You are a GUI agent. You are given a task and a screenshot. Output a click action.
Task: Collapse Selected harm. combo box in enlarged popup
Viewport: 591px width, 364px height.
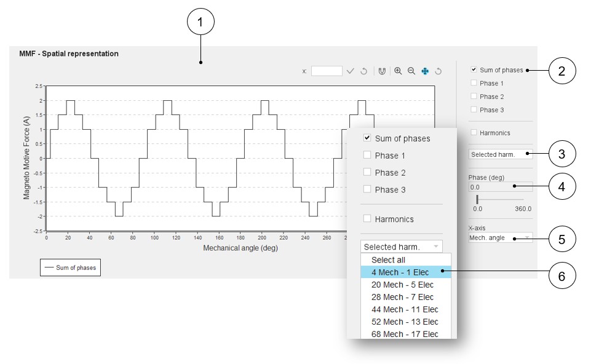[x=401, y=247]
